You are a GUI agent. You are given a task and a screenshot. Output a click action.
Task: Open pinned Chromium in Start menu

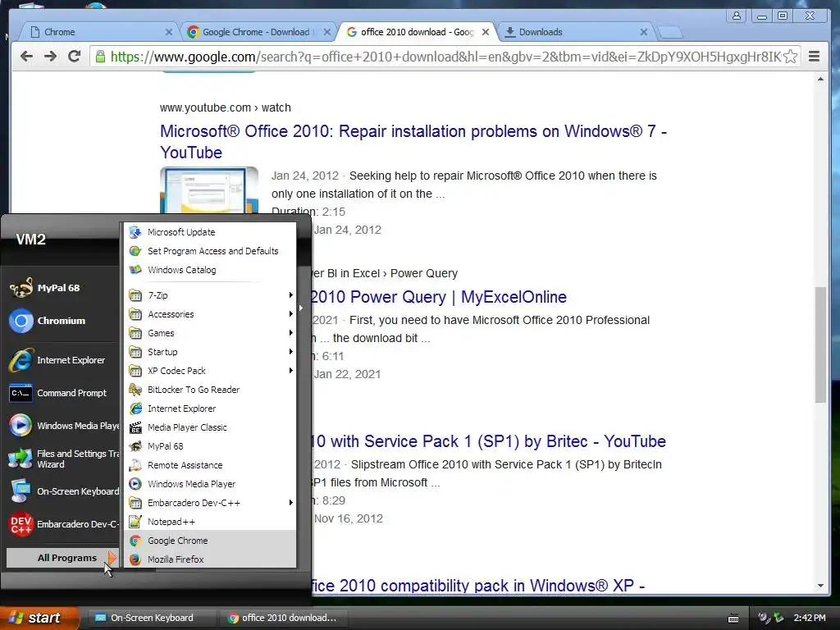62,321
